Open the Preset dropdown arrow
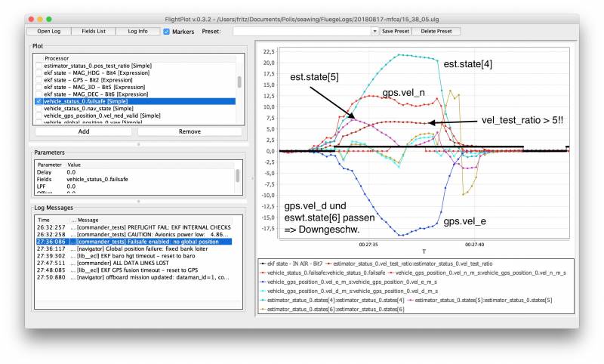The width and height of the screenshot is (604, 364). pyautogui.click(x=374, y=32)
